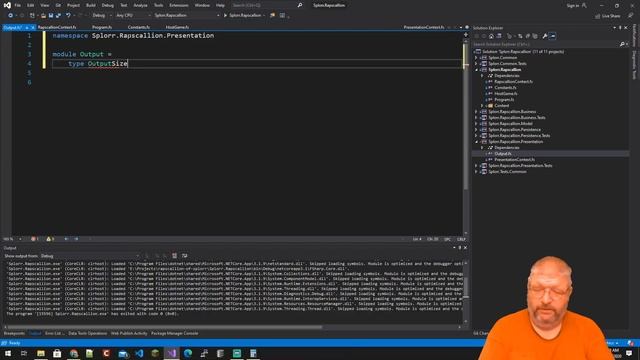Click Sign in at top right
The height and width of the screenshot is (360, 640).
tap(573, 6)
